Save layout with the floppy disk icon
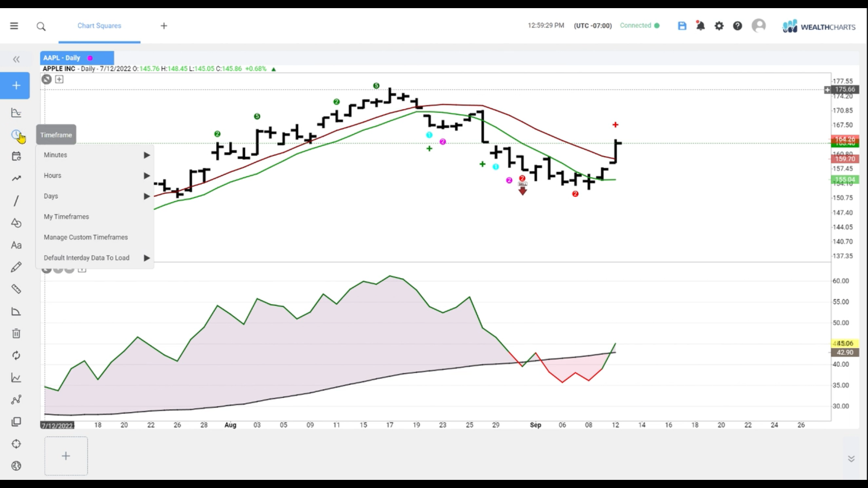Screen dimensions: 868x488 click(682, 26)
